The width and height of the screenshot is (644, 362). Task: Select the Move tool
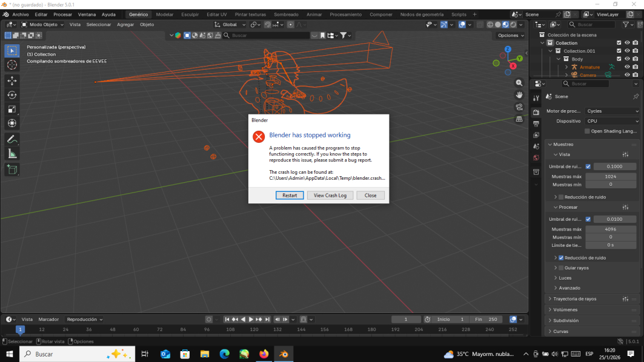[x=12, y=81]
